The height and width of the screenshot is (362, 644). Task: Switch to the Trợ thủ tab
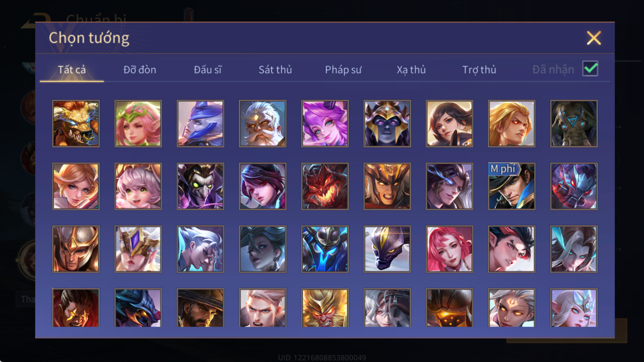pyautogui.click(x=479, y=70)
